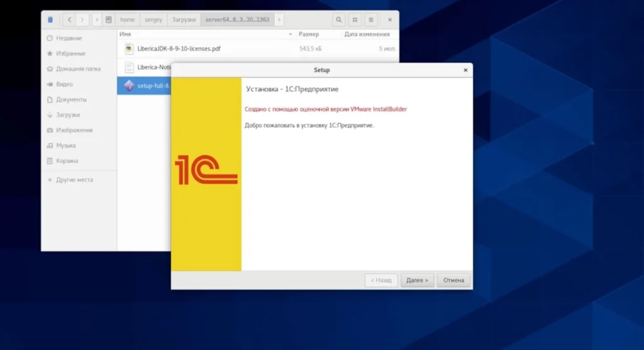Image resolution: width=644 pixels, height=350 pixels.
Task: Click the 5 июл. date cell
Action: (387, 48)
